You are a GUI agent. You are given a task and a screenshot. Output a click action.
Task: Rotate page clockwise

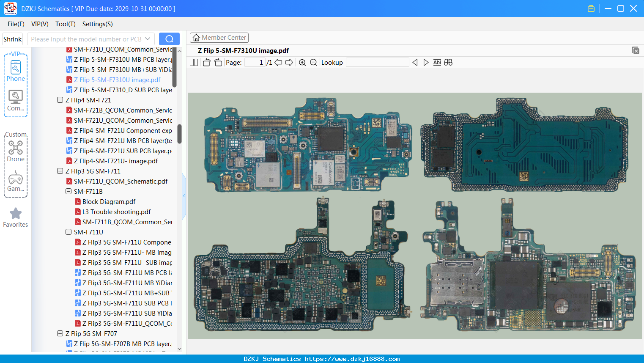(218, 63)
